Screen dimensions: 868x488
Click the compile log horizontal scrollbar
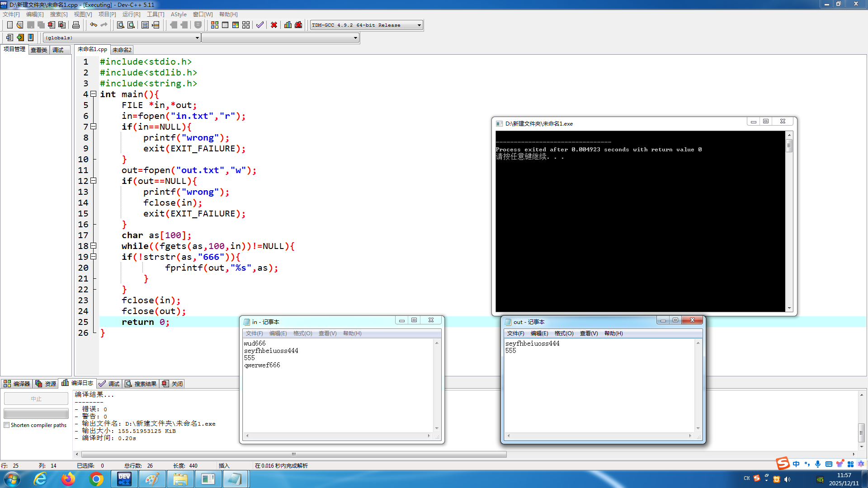click(x=294, y=454)
